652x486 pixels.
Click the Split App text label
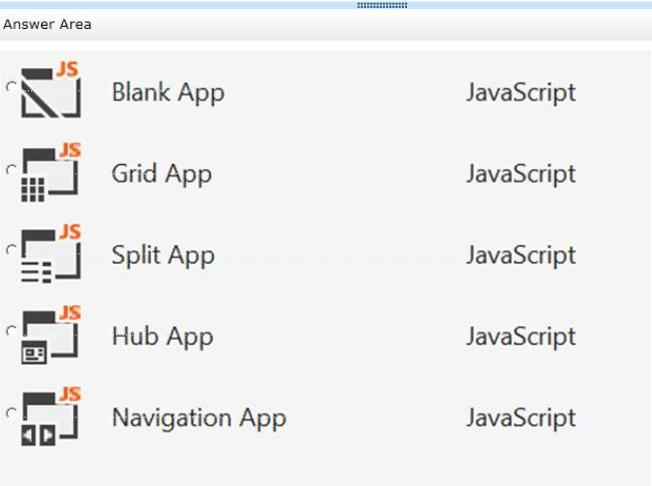click(x=163, y=256)
